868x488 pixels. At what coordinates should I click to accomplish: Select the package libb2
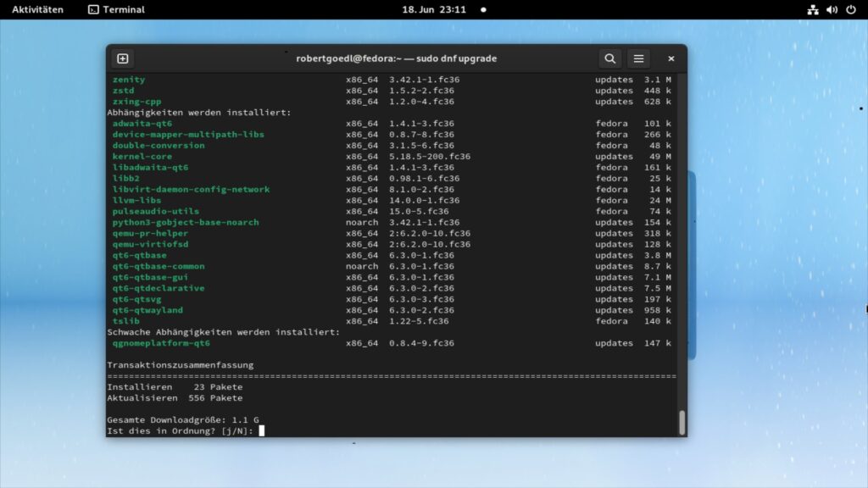pos(125,178)
